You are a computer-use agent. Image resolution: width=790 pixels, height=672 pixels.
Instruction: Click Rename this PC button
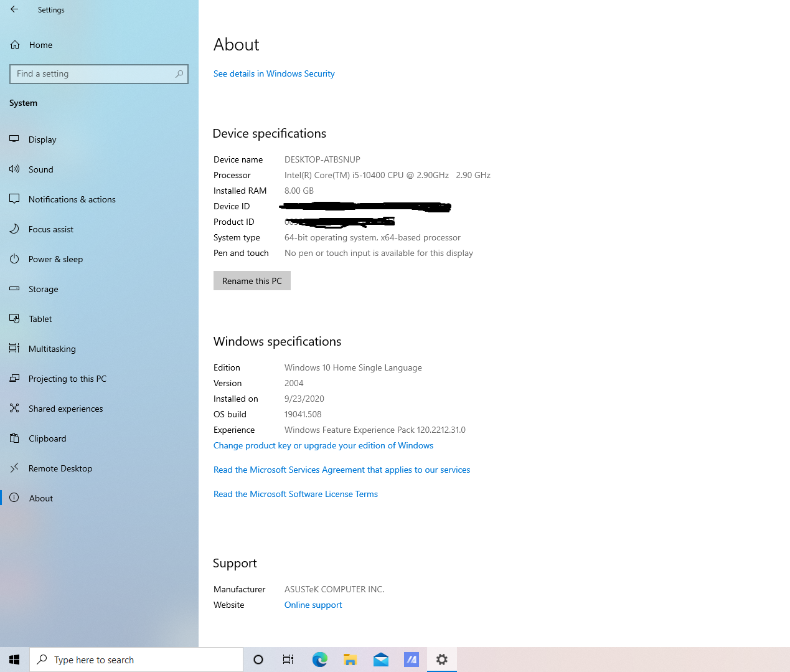click(x=252, y=281)
